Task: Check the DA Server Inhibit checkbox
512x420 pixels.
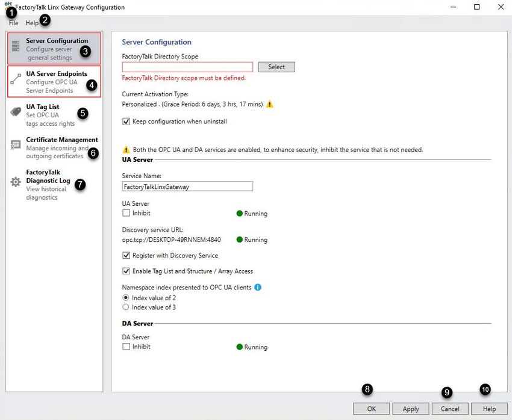Action: pyautogui.click(x=126, y=347)
